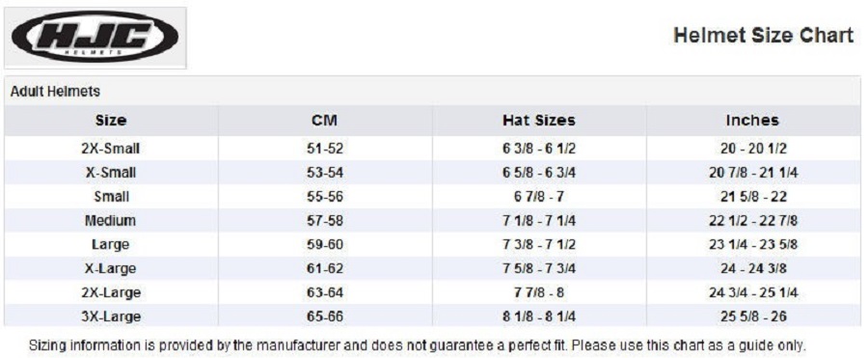This screenshot has height=358, width=868.
Task: Select the 3X-Large size row label
Action: 111,317
